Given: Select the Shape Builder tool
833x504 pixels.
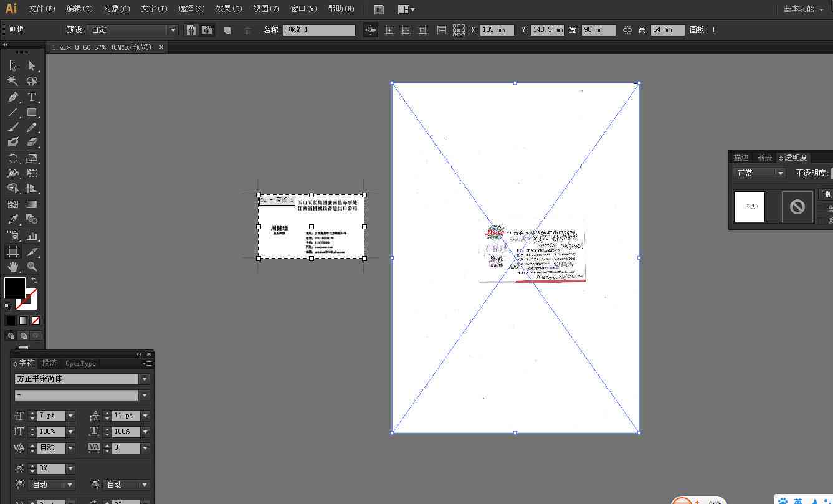Looking at the screenshot, I should (x=13, y=189).
